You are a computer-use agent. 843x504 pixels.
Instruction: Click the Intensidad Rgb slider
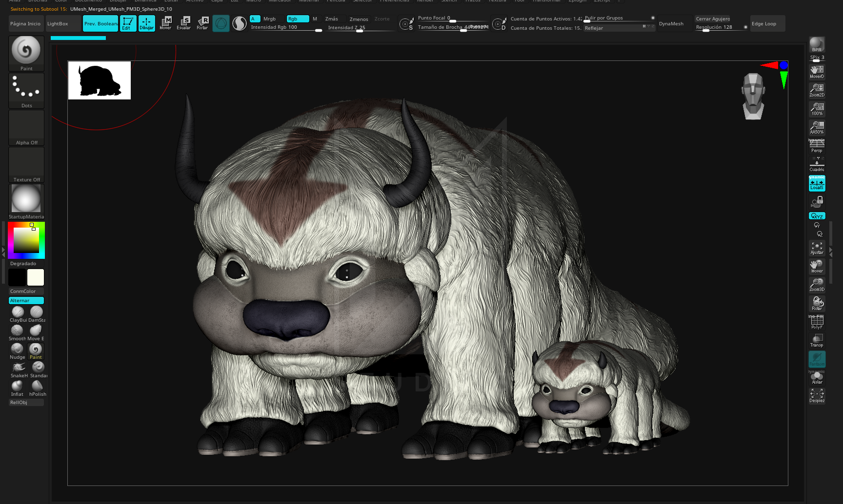[286, 28]
